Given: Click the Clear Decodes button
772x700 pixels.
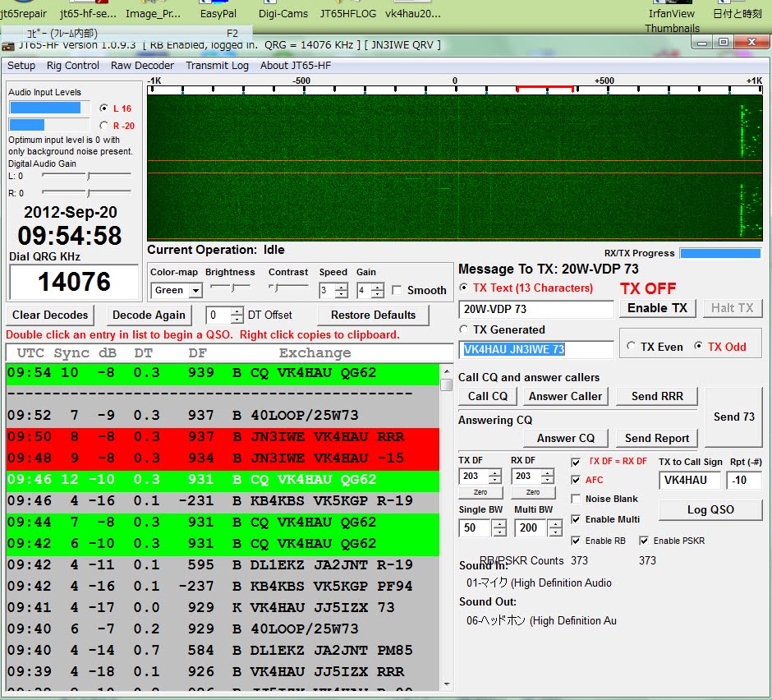Looking at the screenshot, I should coord(50,315).
